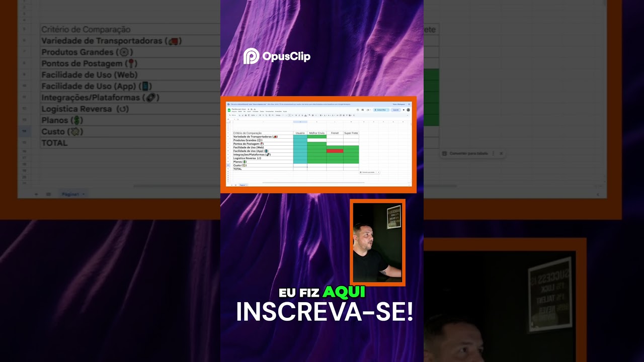
Task: Open Extensões menu in inset spreadsheet
Action: [278, 111]
